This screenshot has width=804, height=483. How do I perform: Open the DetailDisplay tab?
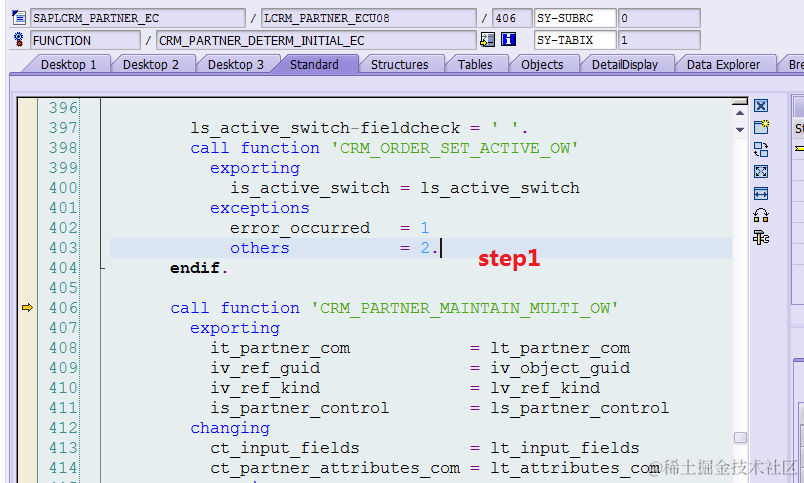pos(625,65)
